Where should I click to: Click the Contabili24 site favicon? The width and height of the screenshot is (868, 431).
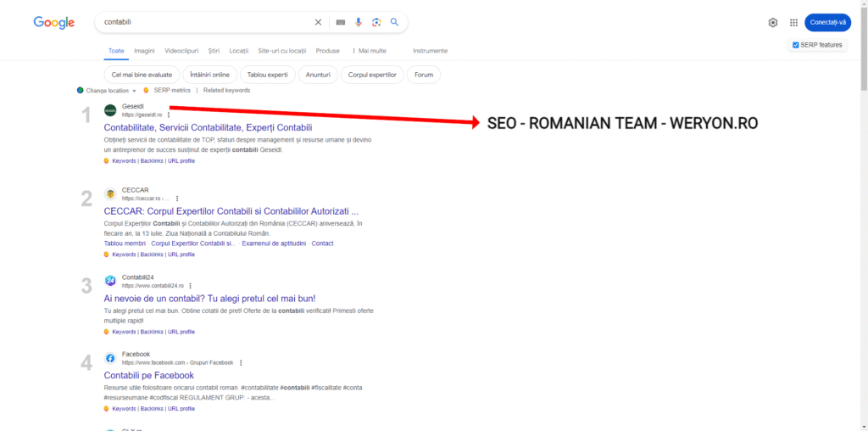[110, 281]
